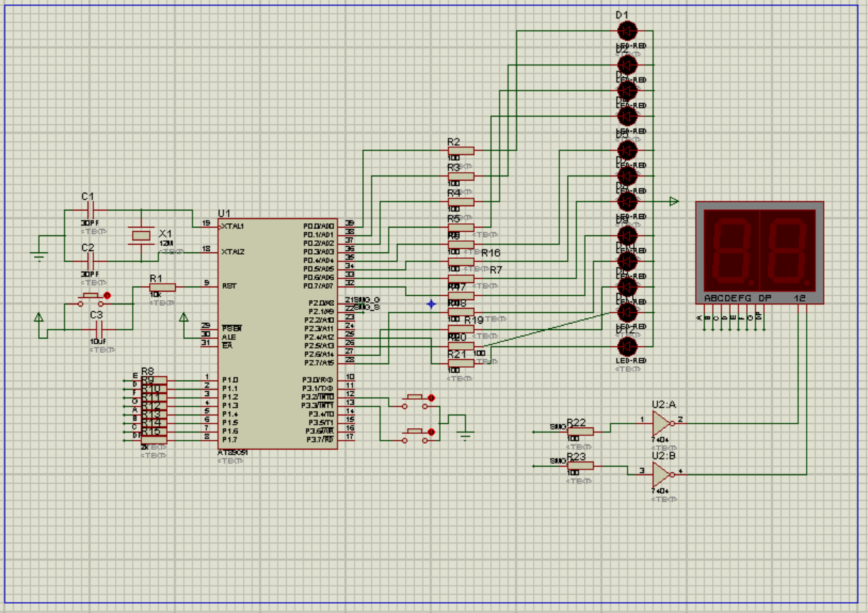
Task: Click the R22 resistor before U2:A
Action: tap(580, 431)
